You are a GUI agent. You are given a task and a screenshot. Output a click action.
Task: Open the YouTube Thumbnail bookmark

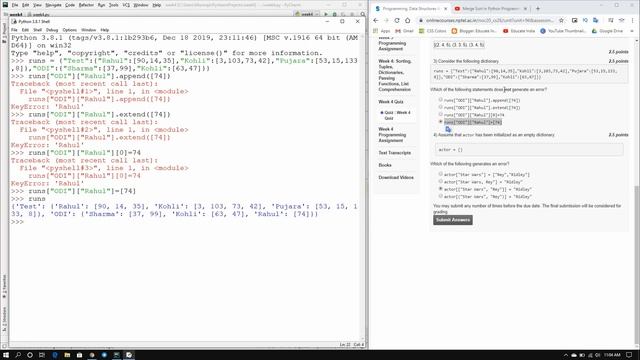(563, 31)
